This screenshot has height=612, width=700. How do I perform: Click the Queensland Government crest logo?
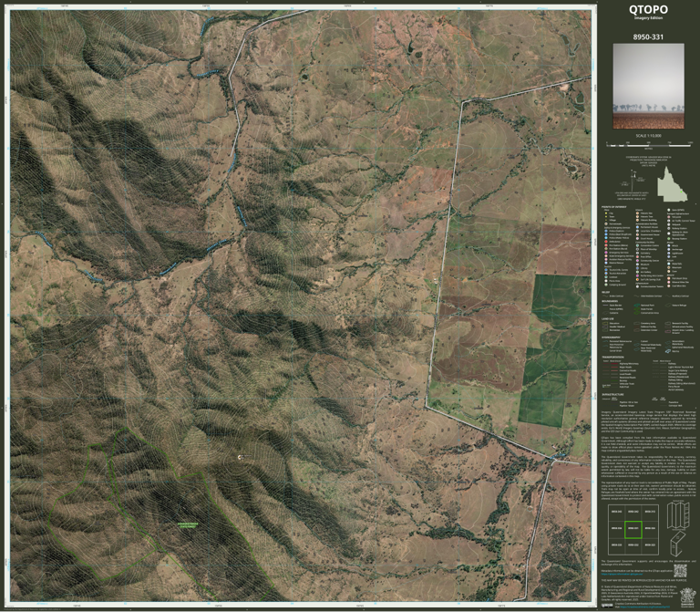(x=688, y=597)
